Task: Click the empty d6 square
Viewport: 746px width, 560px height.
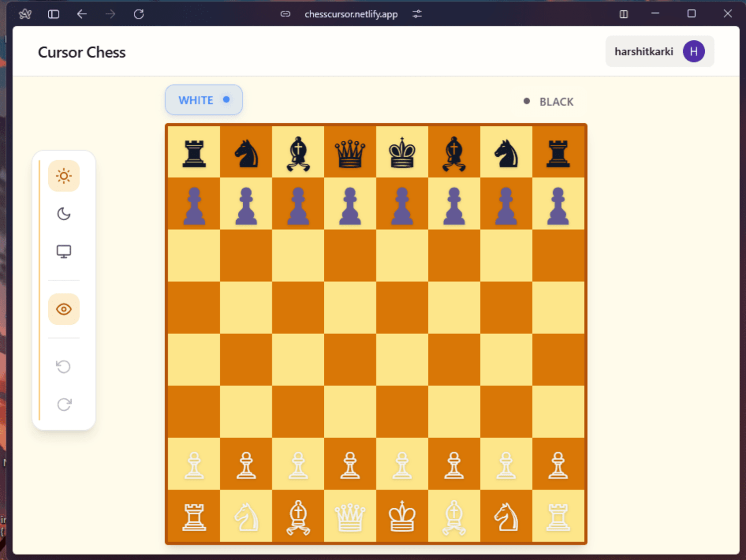Action: coord(350,256)
